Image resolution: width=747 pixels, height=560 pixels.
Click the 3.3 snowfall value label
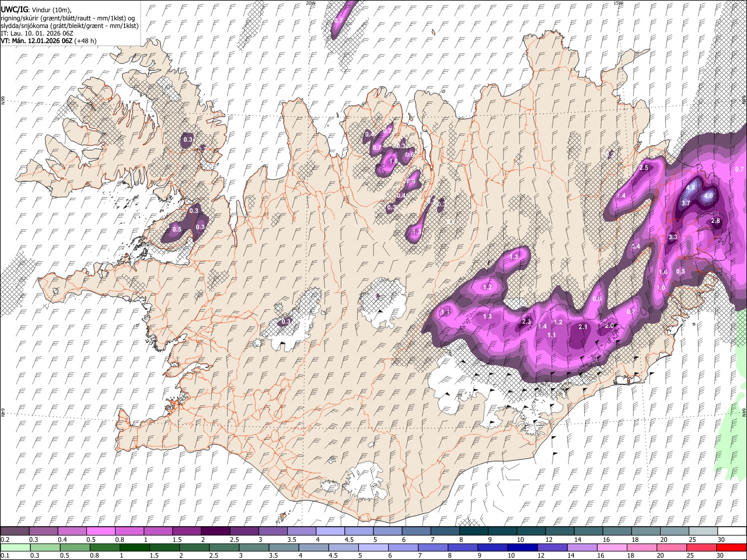[673, 237]
